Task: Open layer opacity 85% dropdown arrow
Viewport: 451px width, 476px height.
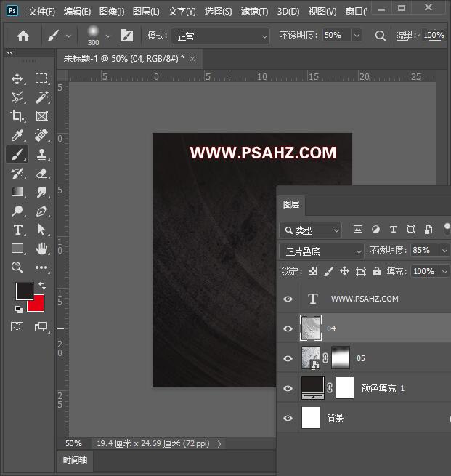Action: pos(444,251)
